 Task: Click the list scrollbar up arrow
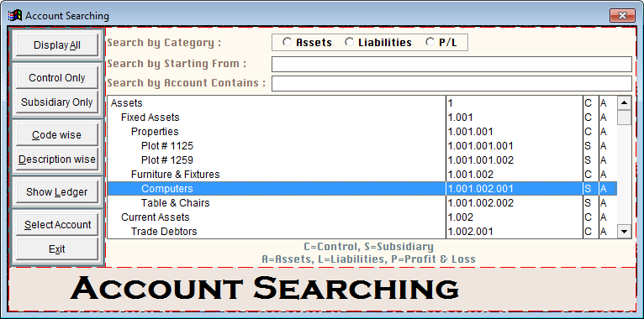coord(625,103)
